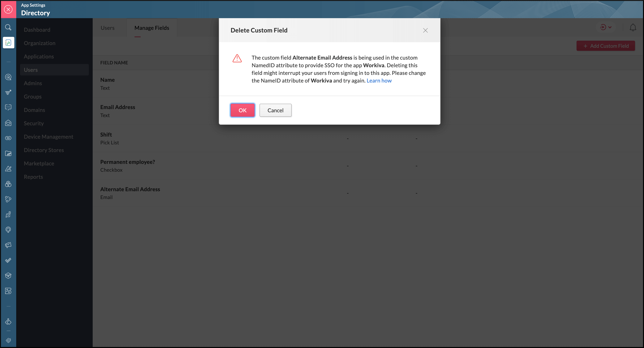Select the Manage Fields tab
Screen dimensions: 644x348
coord(152,28)
